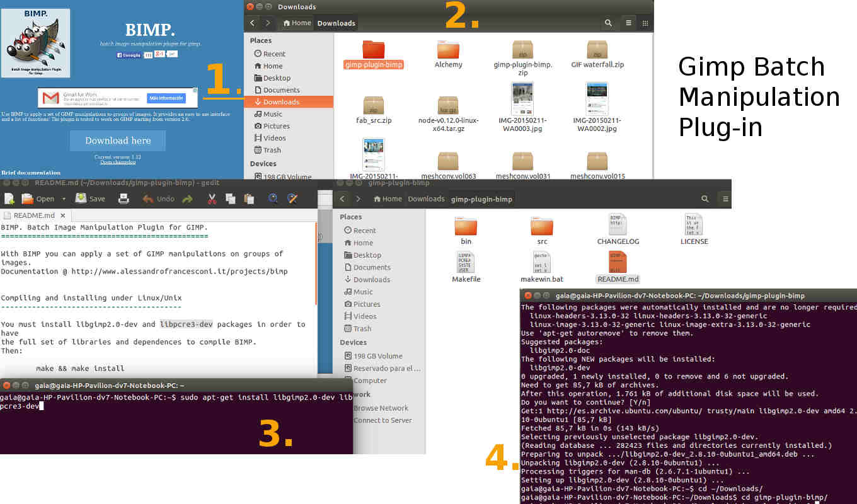Save the README.md file in gedit
Image resolution: width=857 pixels, height=504 pixels.
(90, 199)
